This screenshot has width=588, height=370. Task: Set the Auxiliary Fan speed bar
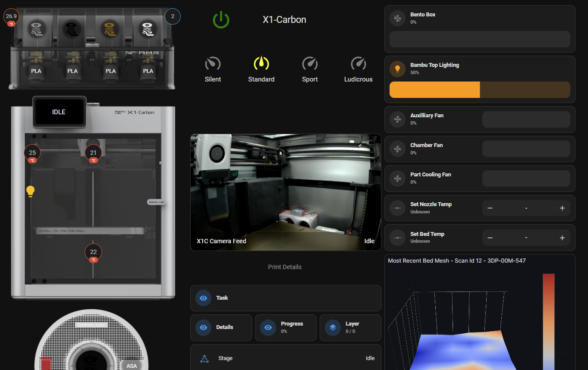(x=526, y=119)
